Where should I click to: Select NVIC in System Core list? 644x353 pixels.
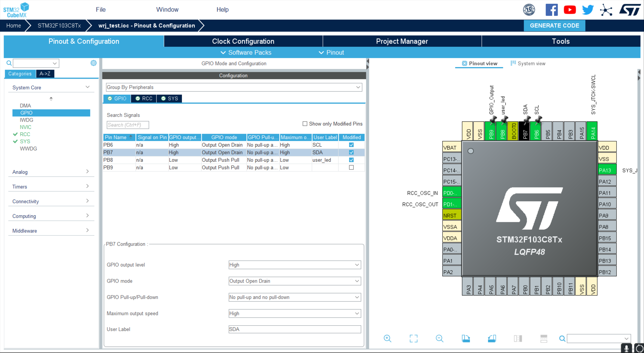[26, 127]
